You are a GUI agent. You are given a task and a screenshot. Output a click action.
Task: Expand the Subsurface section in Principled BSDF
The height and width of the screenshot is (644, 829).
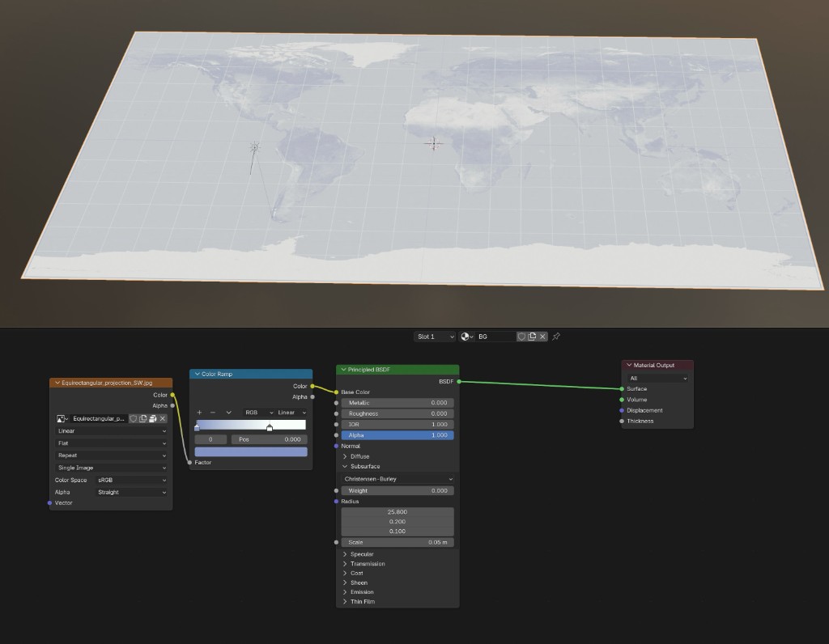click(359, 467)
